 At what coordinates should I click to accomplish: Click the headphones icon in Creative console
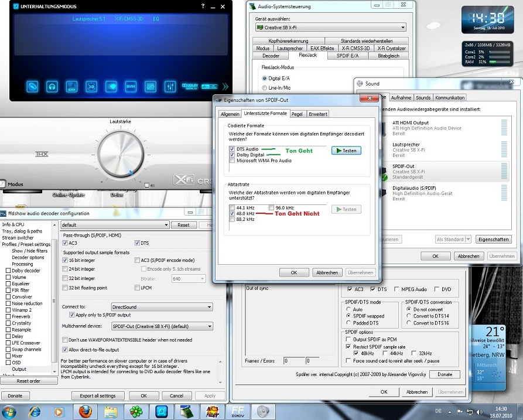click(x=52, y=87)
